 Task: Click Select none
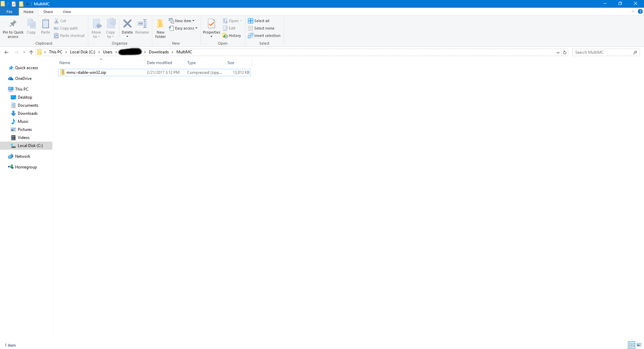(261, 28)
